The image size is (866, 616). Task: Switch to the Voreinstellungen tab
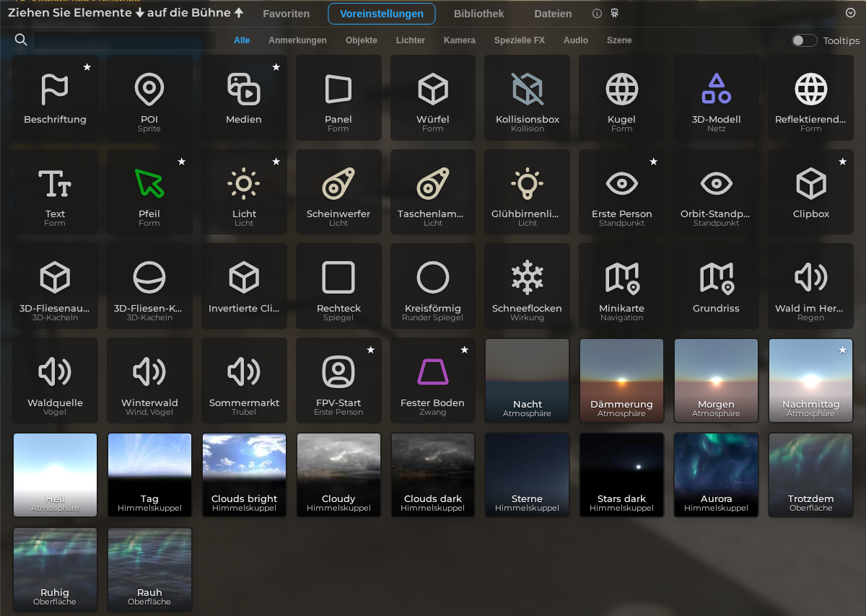click(x=382, y=14)
